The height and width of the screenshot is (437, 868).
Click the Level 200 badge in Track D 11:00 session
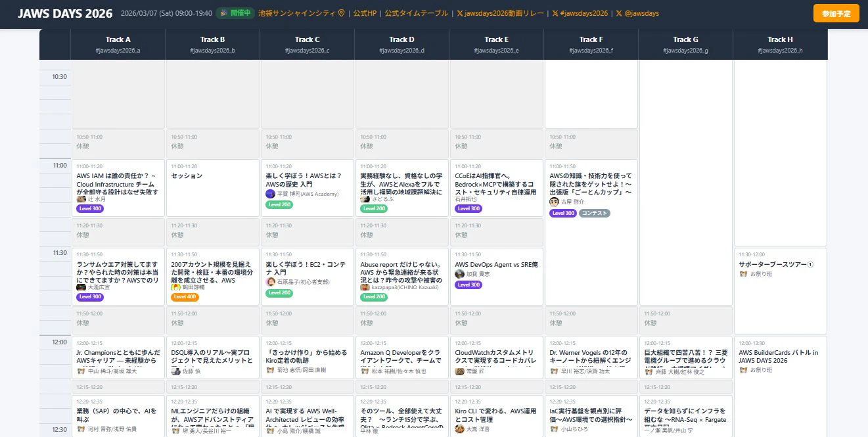[374, 208]
